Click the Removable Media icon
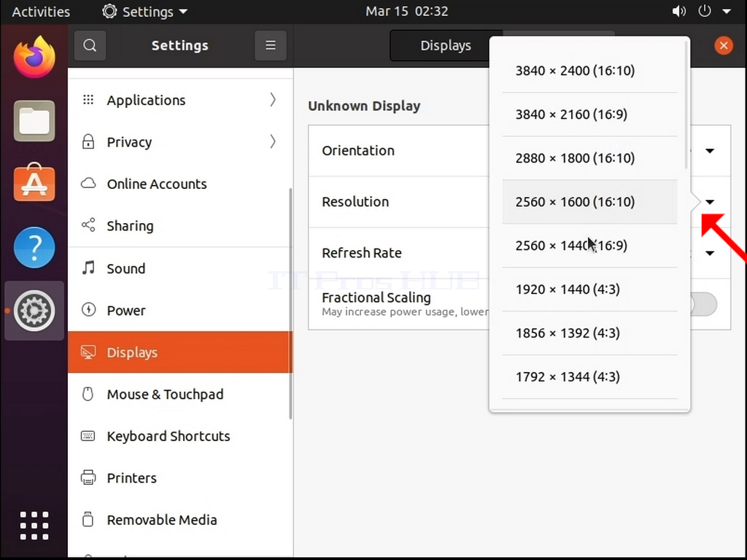 [x=88, y=519]
